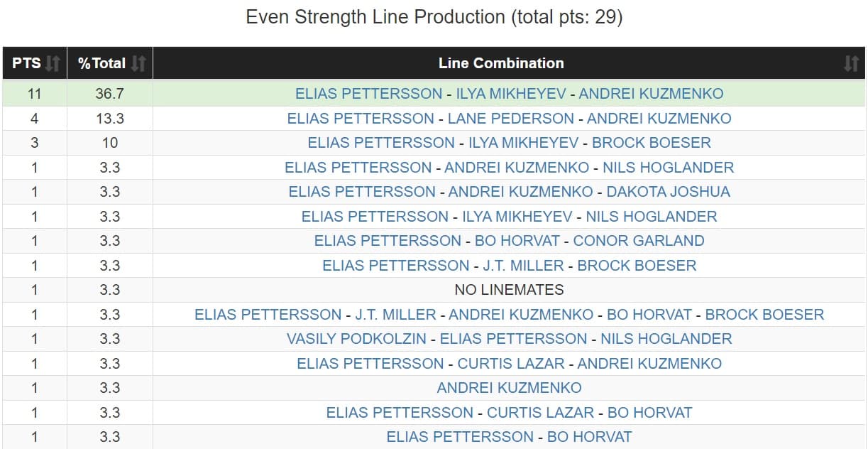Click the PTS column sort arrows icon

click(x=53, y=63)
